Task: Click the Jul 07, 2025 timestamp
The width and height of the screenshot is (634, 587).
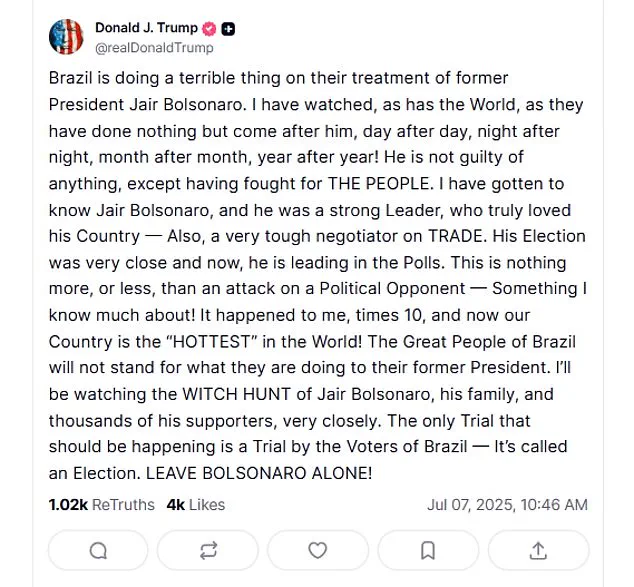Action: click(x=507, y=505)
